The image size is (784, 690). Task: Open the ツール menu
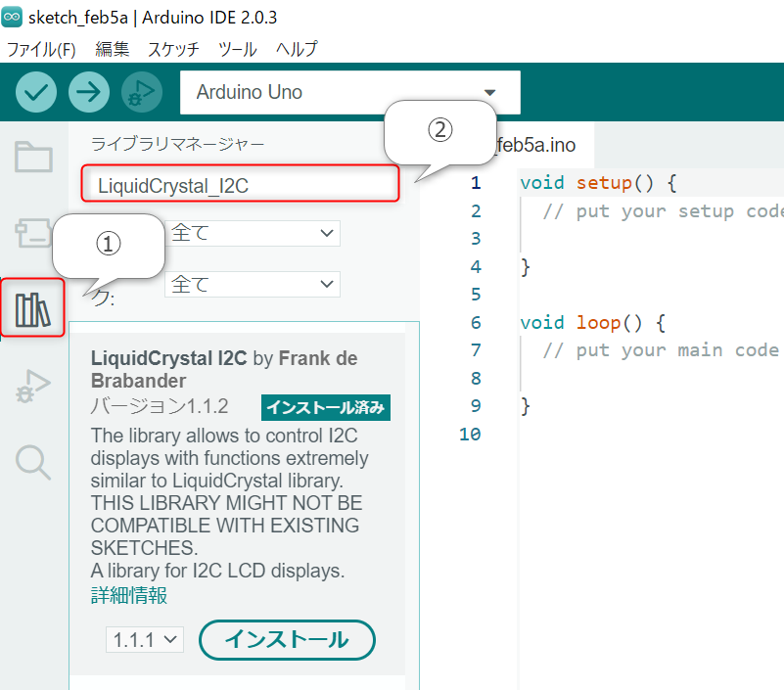(238, 50)
